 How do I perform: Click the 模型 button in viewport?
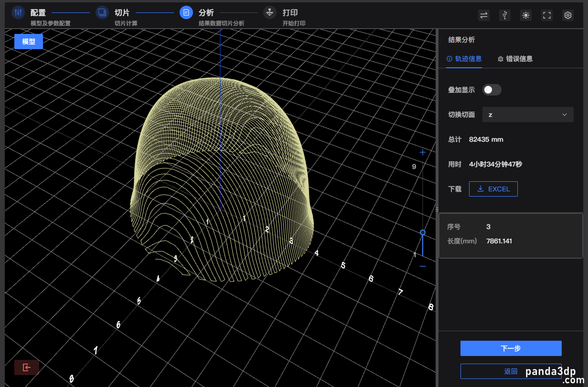tap(29, 42)
